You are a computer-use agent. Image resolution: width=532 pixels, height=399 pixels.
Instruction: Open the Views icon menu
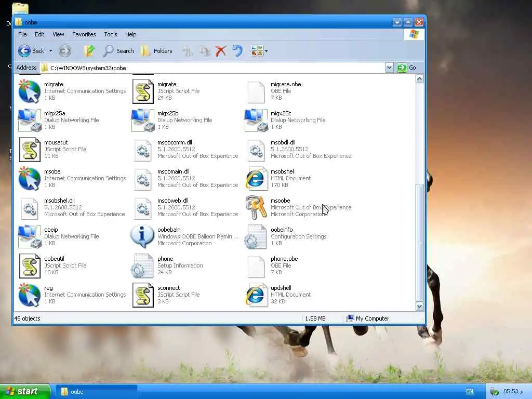click(259, 51)
